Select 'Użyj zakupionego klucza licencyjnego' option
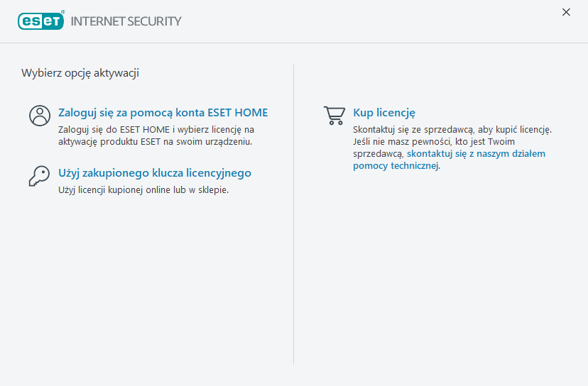This screenshot has height=386, width=588. tap(154, 173)
